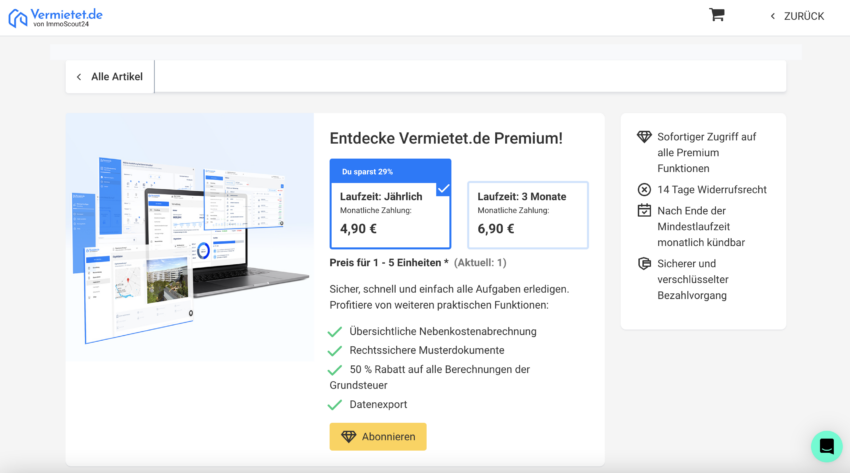This screenshot has width=850, height=473.
Task: Click the green check beside Datenexport
Action: [x=335, y=405]
